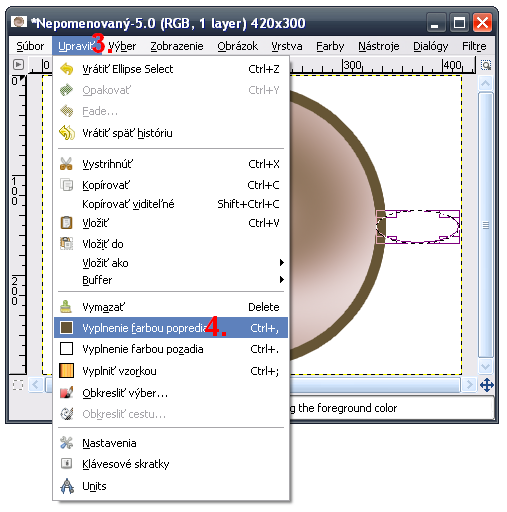Open the Obrázok menu

(237, 46)
